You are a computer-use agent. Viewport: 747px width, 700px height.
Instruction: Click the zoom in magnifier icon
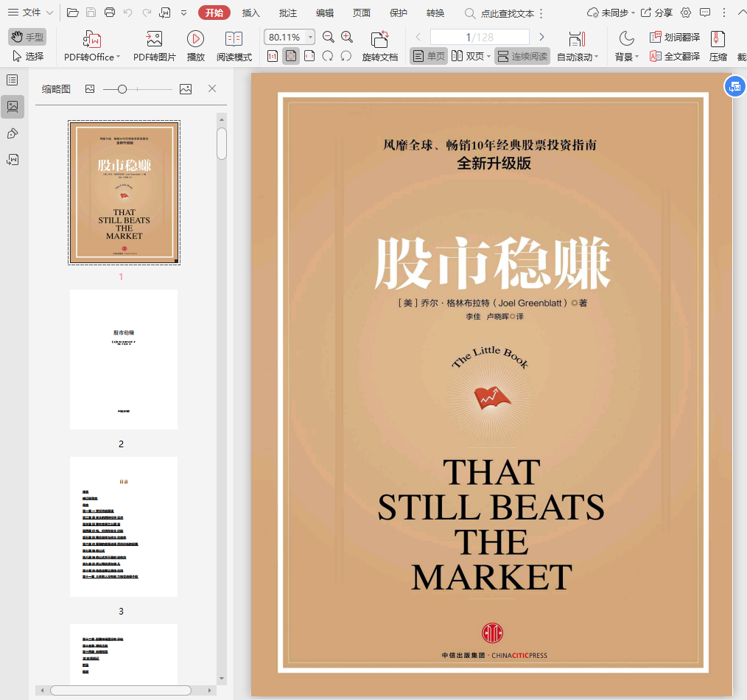[347, 37]
